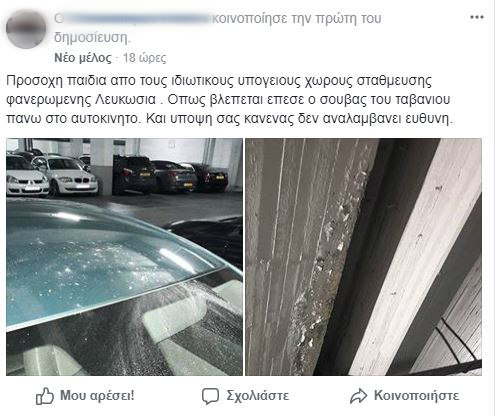This screenshot has height=416, width=495.
Task: Select the 'Μου αρέσει!' like label
Action: [97, 396]
